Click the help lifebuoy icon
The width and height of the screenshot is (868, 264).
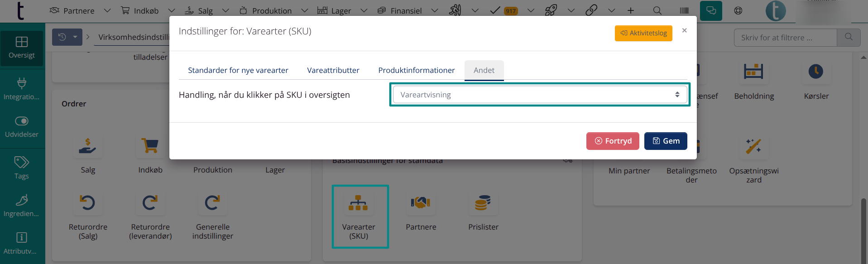point(738,10)
